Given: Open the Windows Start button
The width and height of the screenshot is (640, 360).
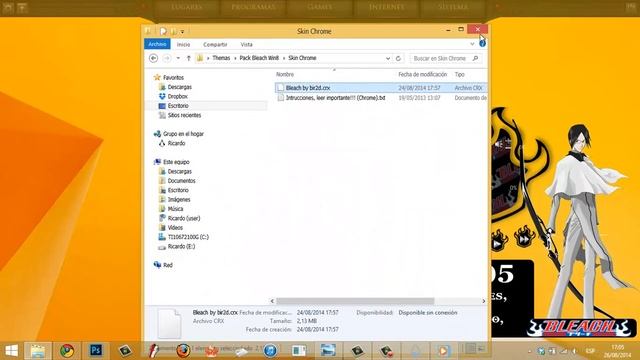Looking at the screenshot, I should (11, 350).
